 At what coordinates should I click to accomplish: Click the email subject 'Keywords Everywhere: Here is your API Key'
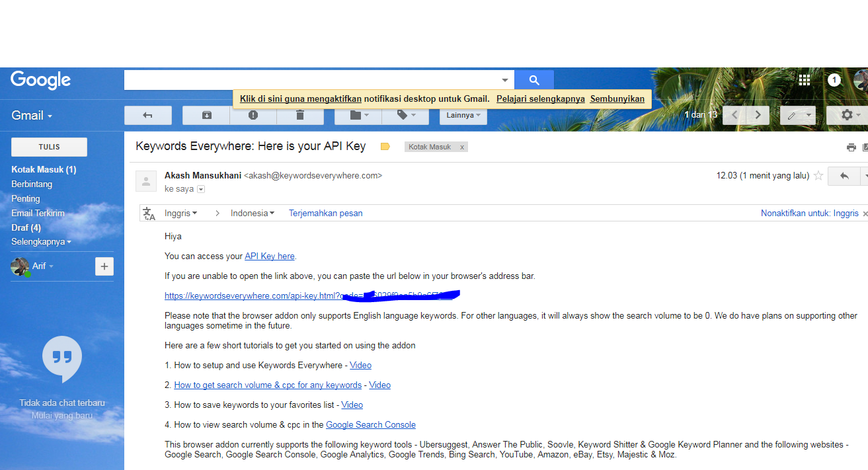tap(251, 146)
